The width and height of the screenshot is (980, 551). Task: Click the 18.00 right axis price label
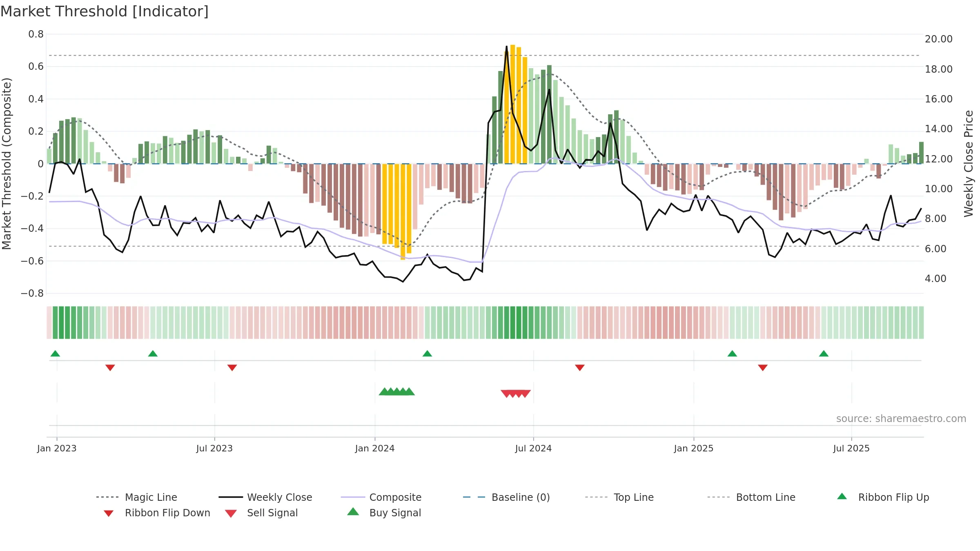[x=939, y=69]
